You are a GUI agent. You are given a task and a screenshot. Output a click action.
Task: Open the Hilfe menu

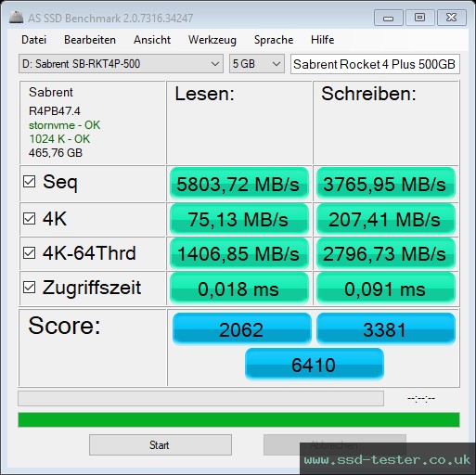(x=323, y=40)
